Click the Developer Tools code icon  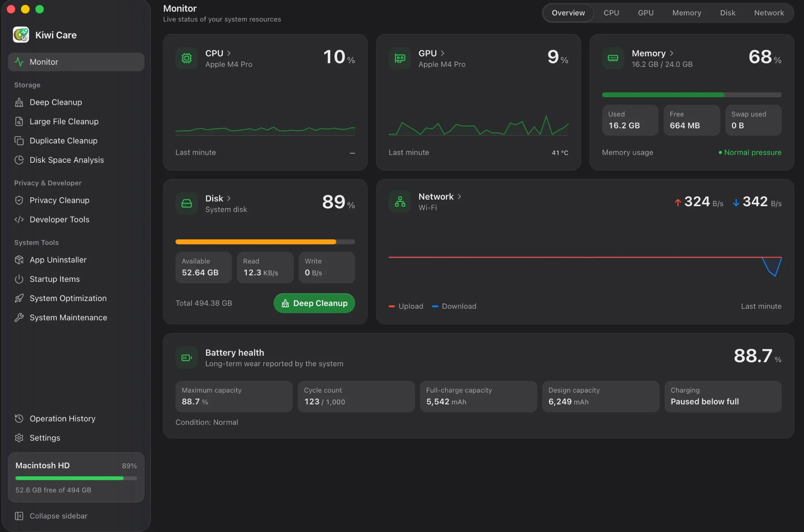(x=19, y=220)
